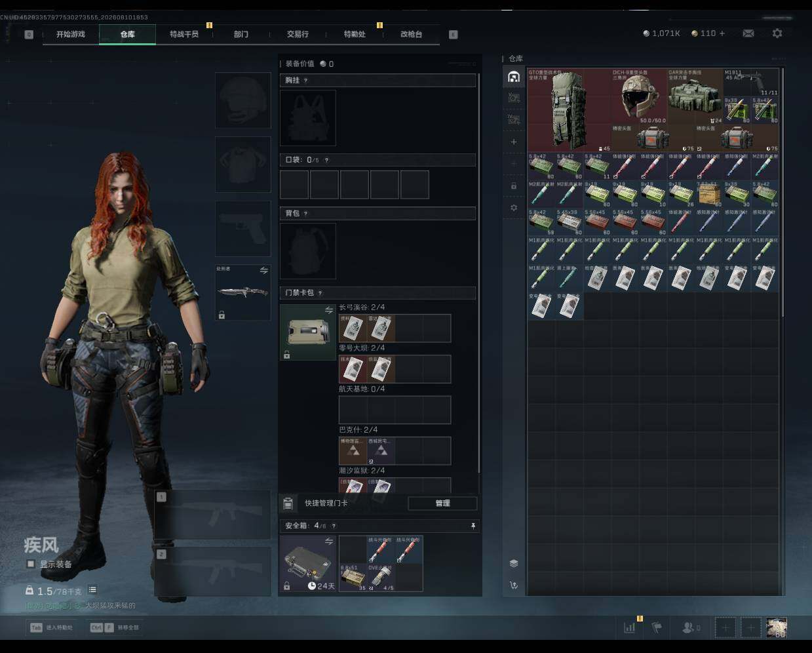Open the weight details list icon

pyautogui.click(x=92, y=590)
